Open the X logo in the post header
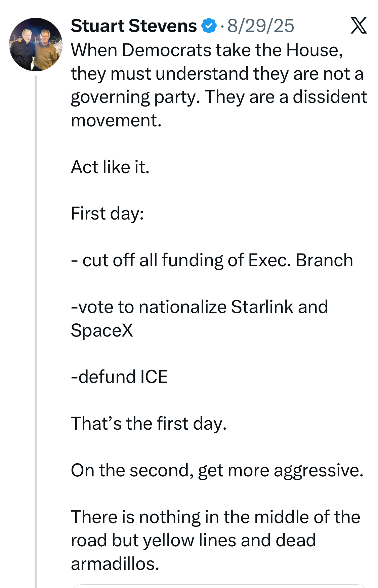Screen dimensions: 378x588 pos(359,26)
